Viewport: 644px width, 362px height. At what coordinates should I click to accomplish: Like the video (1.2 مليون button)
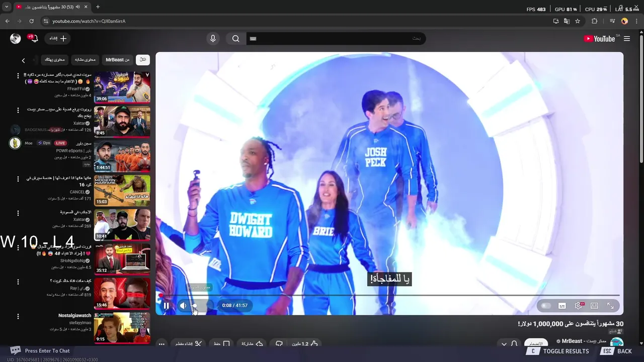pyautogui.click(x=305, y=344)
